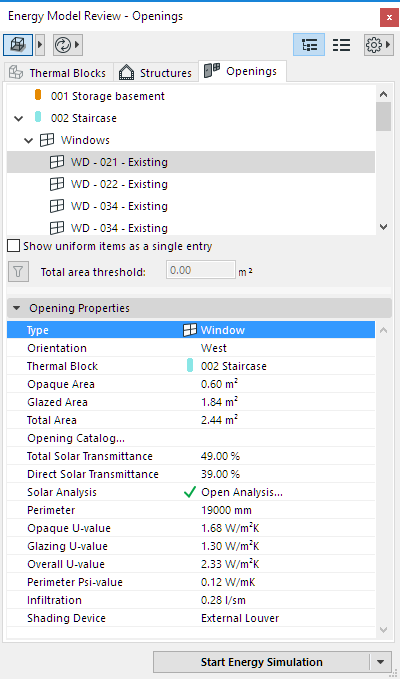Click Open Analysis... for Solar Analysis
400x679 pixels.
click(242, 492)
